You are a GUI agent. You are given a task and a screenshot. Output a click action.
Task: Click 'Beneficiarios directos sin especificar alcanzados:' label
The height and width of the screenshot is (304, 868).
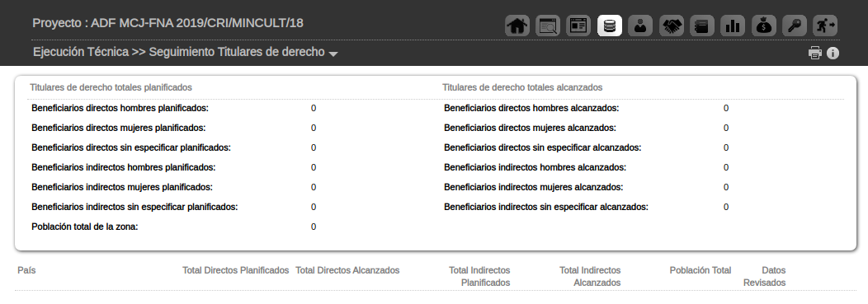543,148
